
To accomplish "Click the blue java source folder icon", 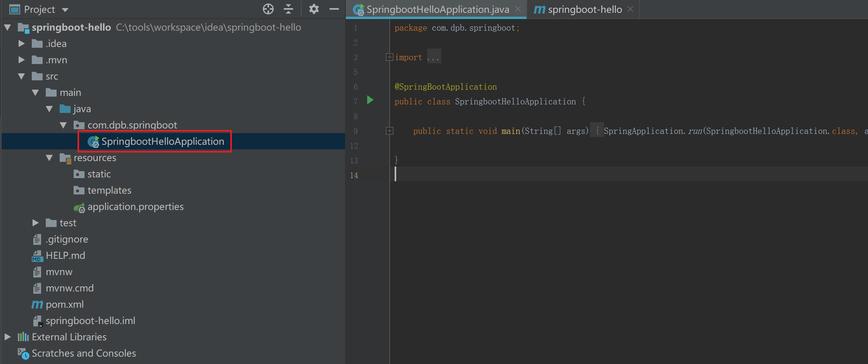I will tap(65, 109).
